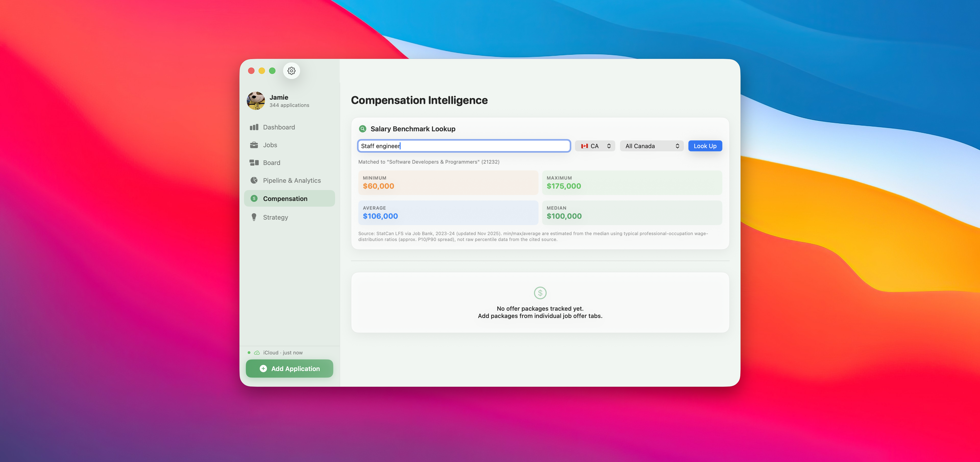
Task: Expand the All Canada region dropdown
Action: pyautogui.click(x=652, y=146)
